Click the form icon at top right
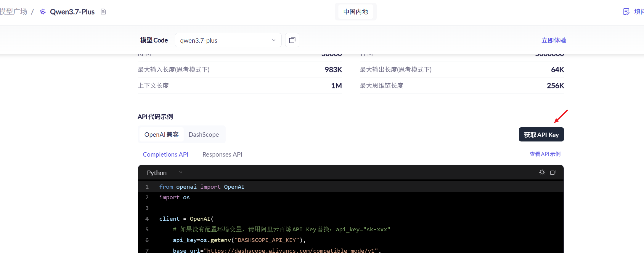Viewport: 644px width, 253px height. [626, 12]
